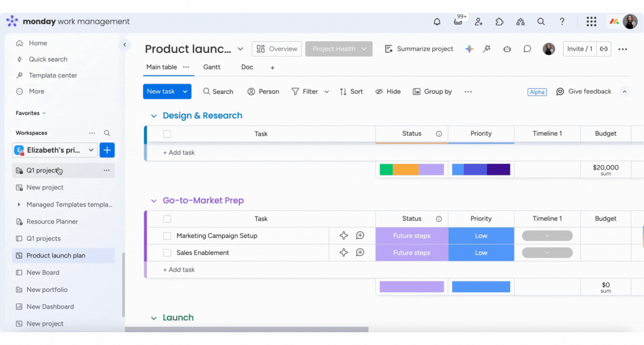Select Product launch plan in the sidebar

[56, 255]
